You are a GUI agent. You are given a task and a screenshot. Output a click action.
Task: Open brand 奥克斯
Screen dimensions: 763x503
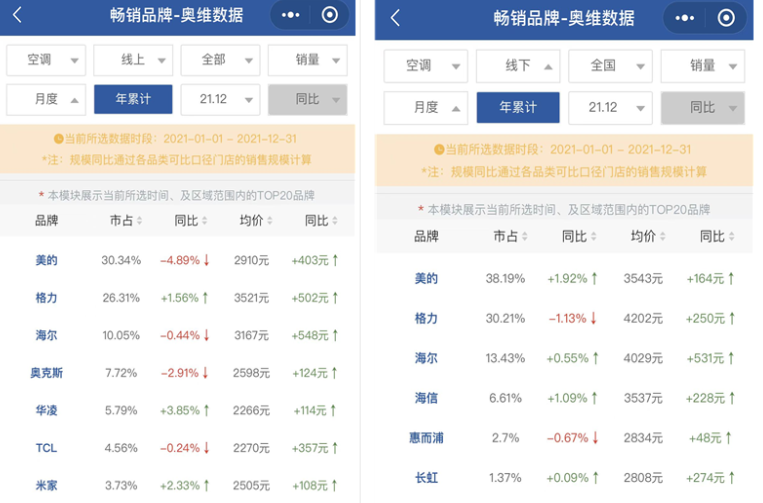[x=46, y=373]
